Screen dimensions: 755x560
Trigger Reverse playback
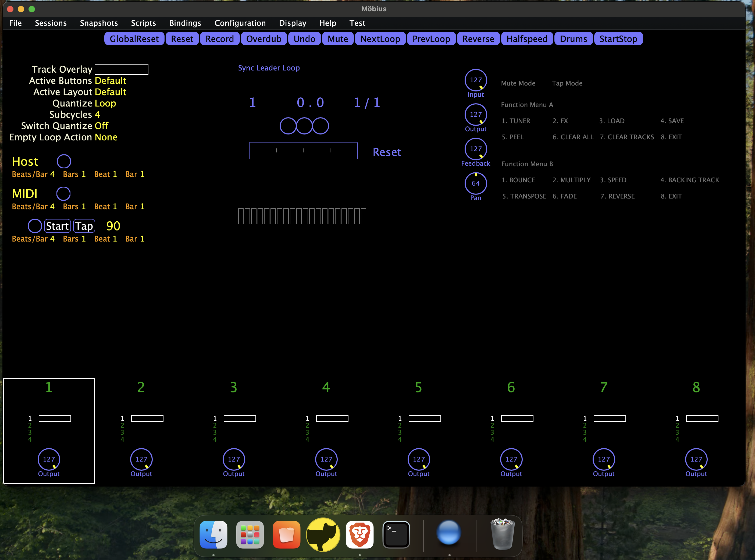tap(478, 38)
